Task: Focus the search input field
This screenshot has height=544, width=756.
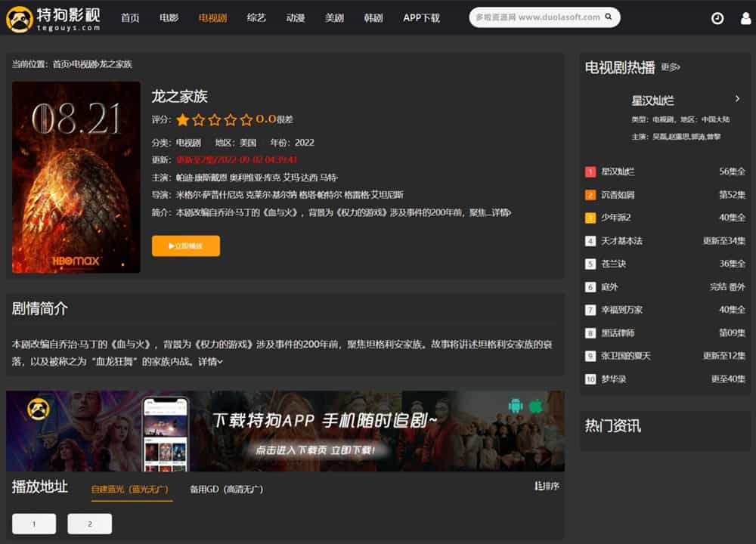Action: point(538,17)
